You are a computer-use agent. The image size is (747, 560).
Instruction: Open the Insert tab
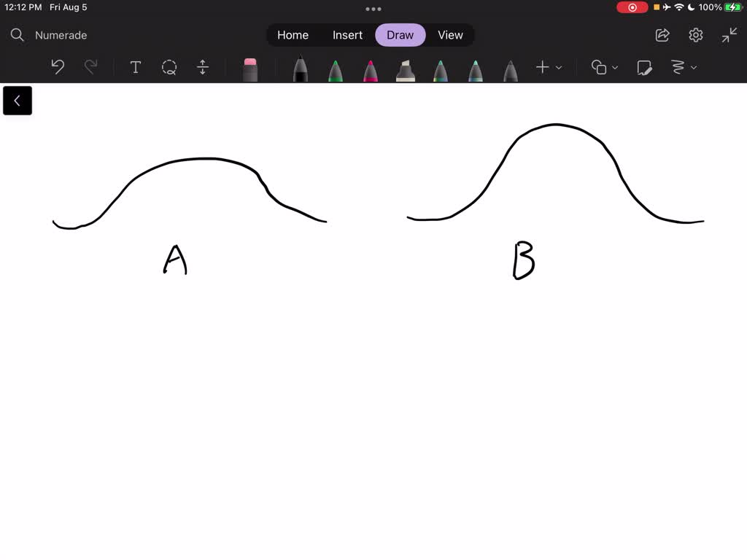(x=347, y=35)
